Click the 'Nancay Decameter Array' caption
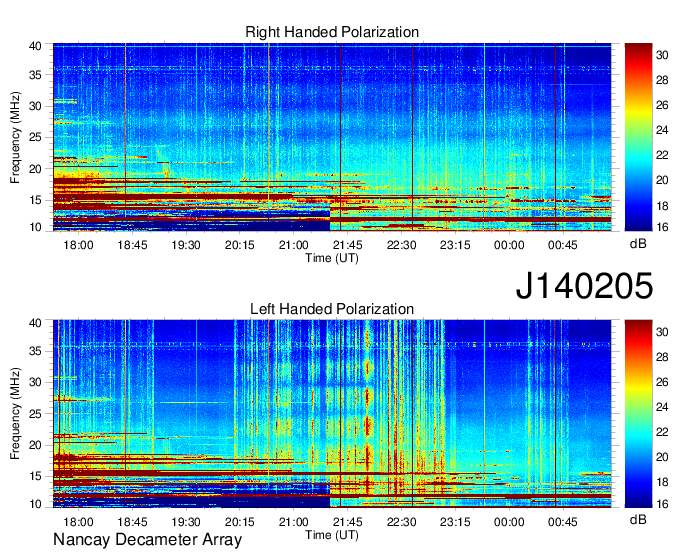The width and height of the screenshot is (680, 552). pos(147,540)
